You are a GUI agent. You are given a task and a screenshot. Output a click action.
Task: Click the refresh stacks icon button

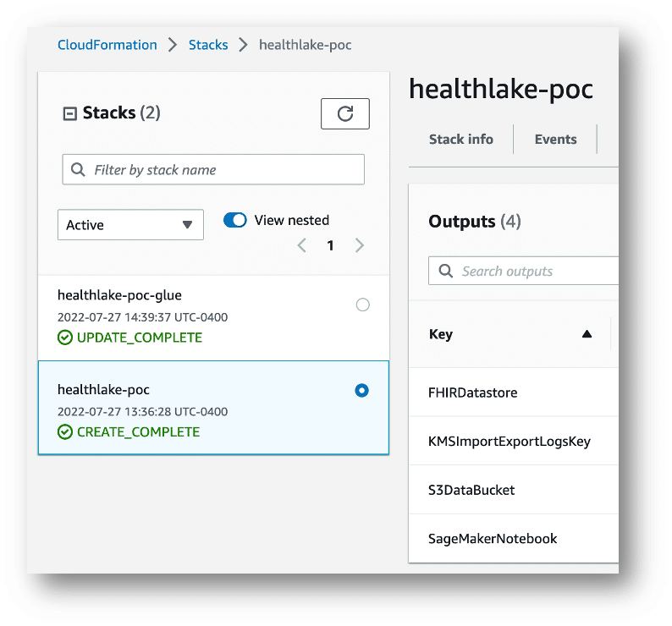345,114
